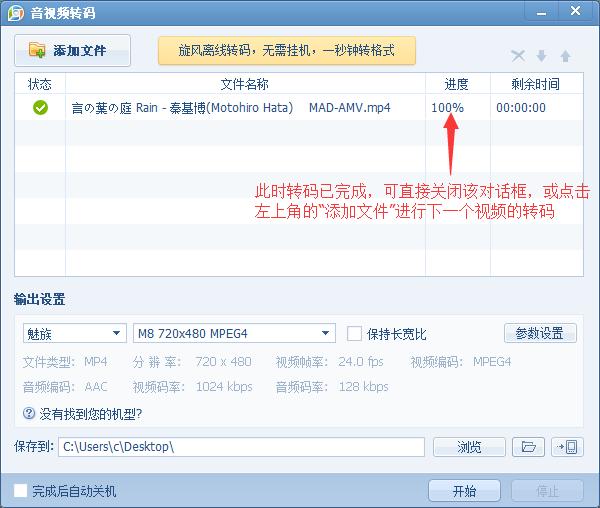The width and height of the screenshot is (600, 508).
Task: Close the 音视频转码 dialog
Action: pyautogui.click(x=575, y=11)
